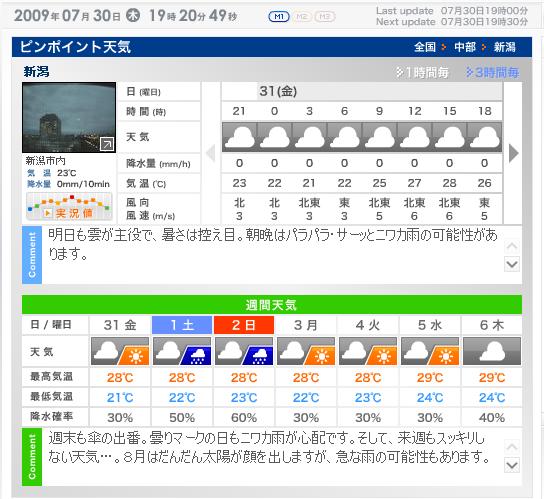Image resolution: width=544 pixels, height=499 pixels.
Task: Click cloudy icon for 18 o'clock
Action: pyautogui.click(x=485, y=137)
